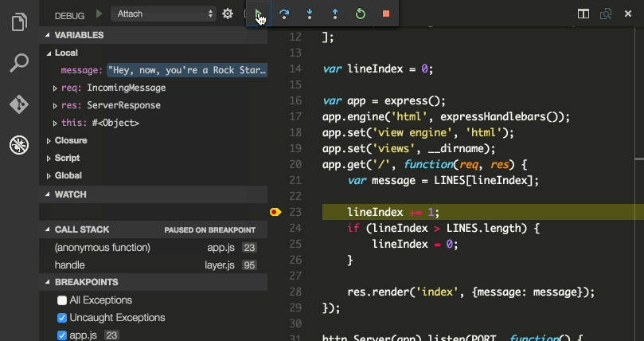Open debug configuration gear settings
The width and height of the screenshot is (644, 341).
[x=228, y=14]
